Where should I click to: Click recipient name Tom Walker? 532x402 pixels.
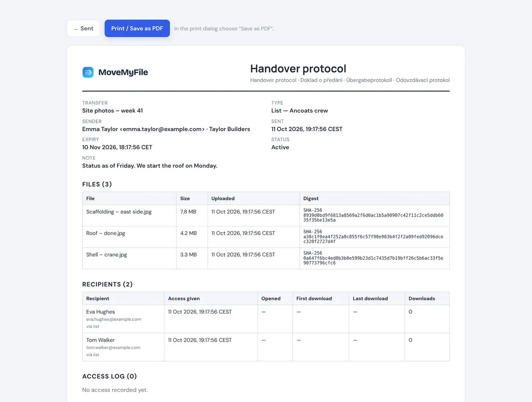coord(101,340)
